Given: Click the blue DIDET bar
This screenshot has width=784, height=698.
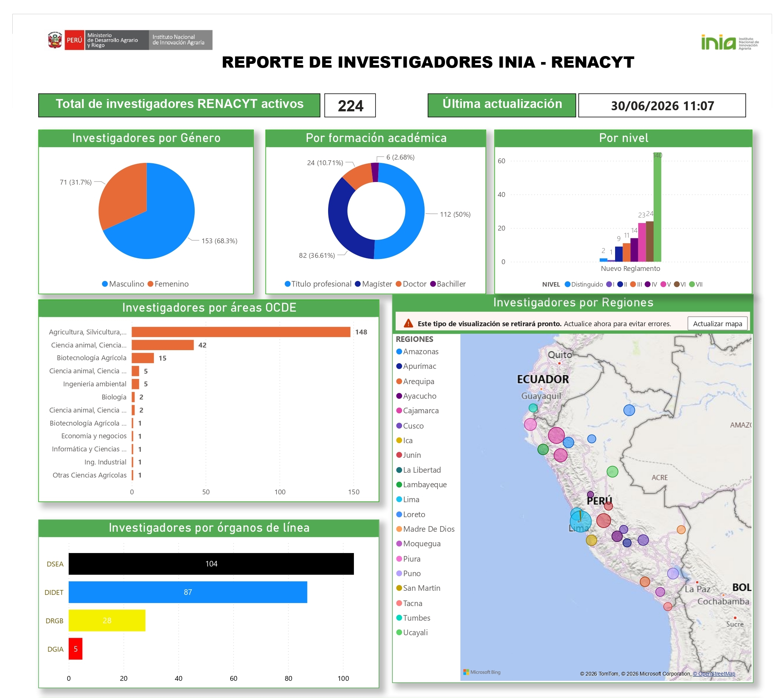Looking at the screenshot, I should tap(188, 592).
